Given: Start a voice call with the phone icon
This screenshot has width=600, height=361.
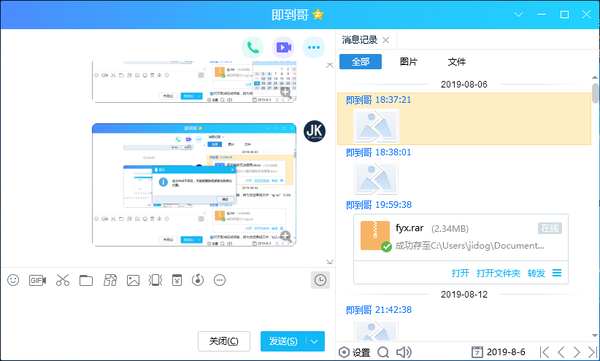Looking at the screenshot, I should (x=253, y=47).
